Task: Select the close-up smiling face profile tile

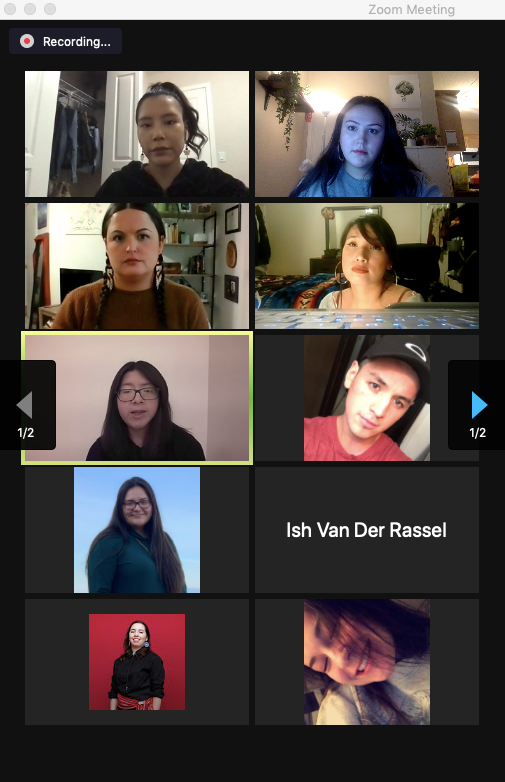Action: tap(367, 662)
